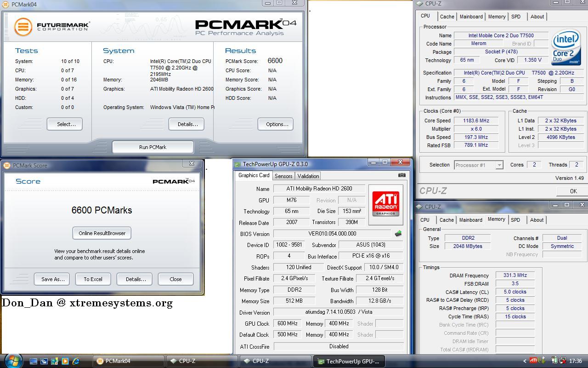The image size is (588, 368).
Task: Click taskbar clock 17:36
Action: point(575,361)
